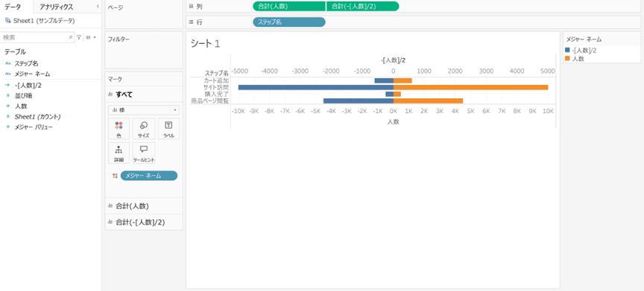Click the # icon of 並び順 field
This screenshot has width=644, height=291.
pyautogui.click(x=7, y=95)
